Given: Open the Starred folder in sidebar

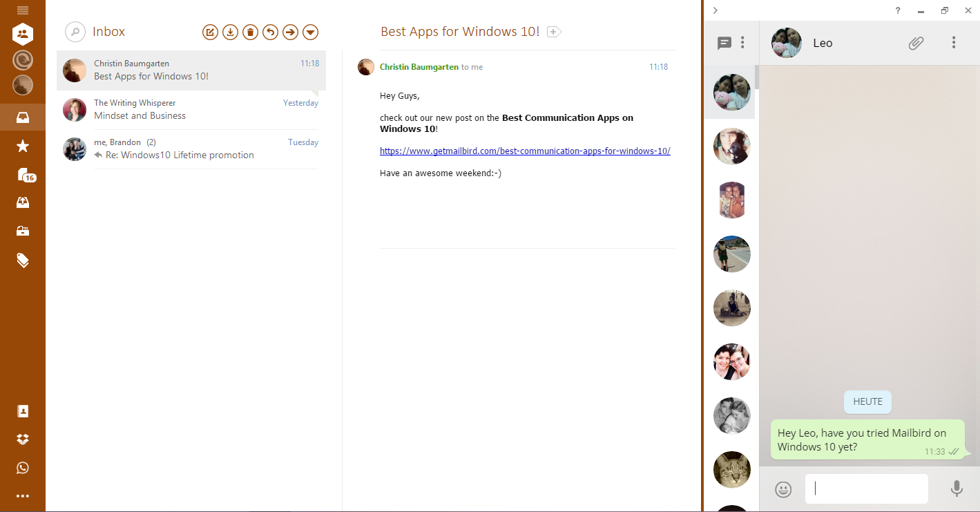Looking at the screenshot, I should pos(23,146).
